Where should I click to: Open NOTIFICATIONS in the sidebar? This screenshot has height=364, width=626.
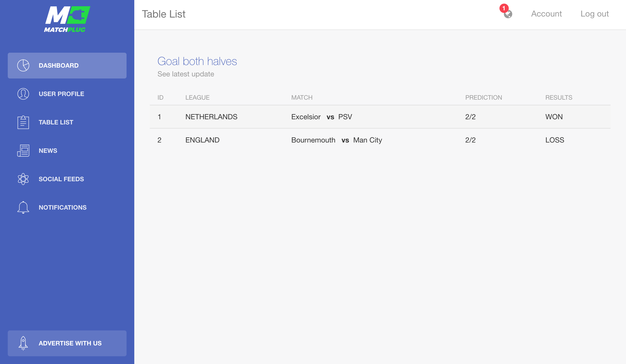click(x=67, y=208)
